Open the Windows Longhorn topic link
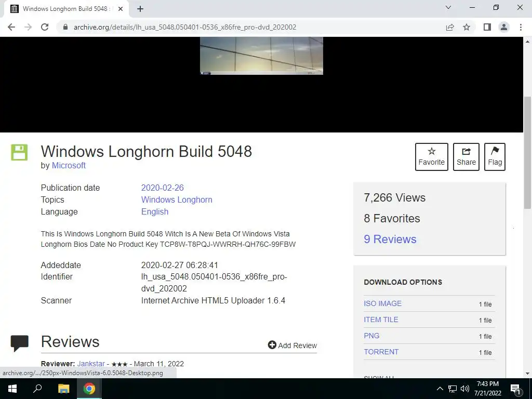The height and width of the screenshot is (399, 532). tap(177, 200)
